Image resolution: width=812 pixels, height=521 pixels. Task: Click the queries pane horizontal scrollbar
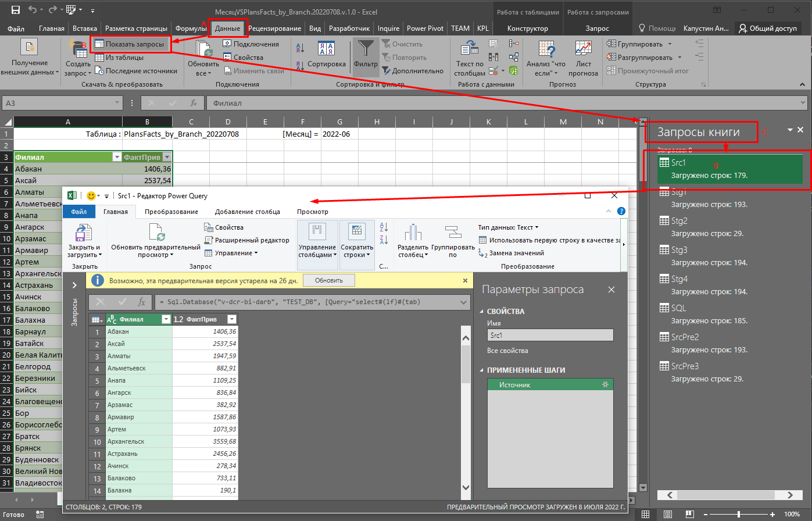tap(731, 495)
